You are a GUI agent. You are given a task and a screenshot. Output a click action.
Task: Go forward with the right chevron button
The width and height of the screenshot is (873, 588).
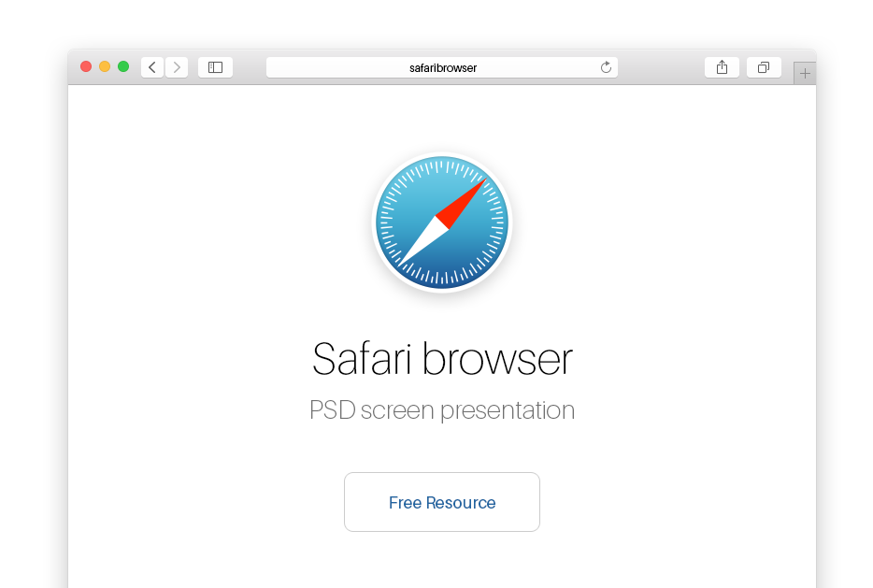[177, 67]
